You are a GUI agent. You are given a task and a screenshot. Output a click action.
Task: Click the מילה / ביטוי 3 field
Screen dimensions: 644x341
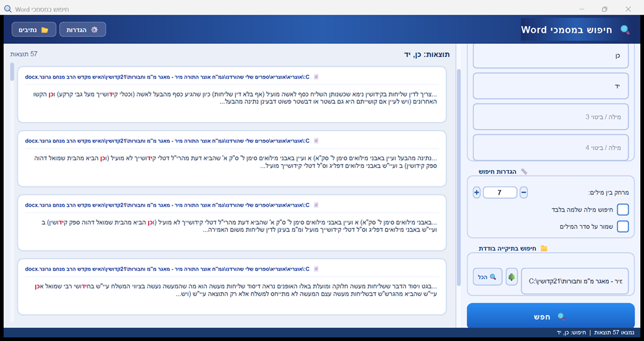pyautogui.click(x=551, y=116)
